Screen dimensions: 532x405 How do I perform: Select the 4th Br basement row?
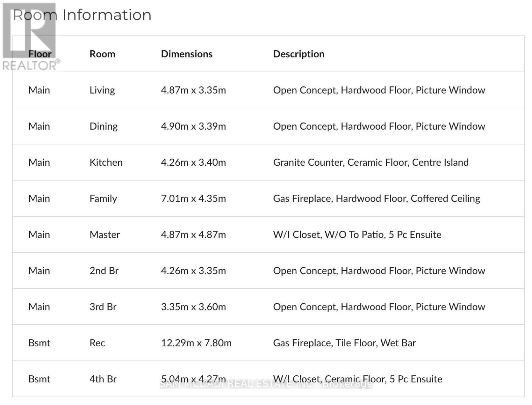pos(268,379)
